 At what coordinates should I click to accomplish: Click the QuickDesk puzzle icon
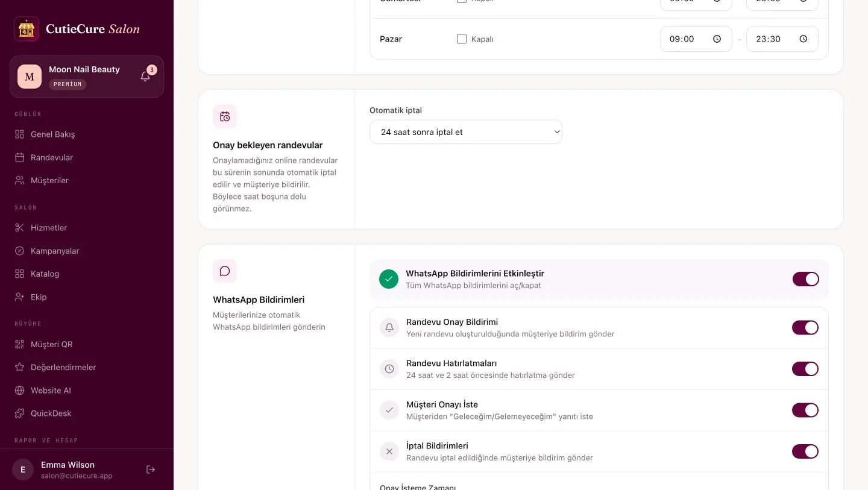[19, 413]
